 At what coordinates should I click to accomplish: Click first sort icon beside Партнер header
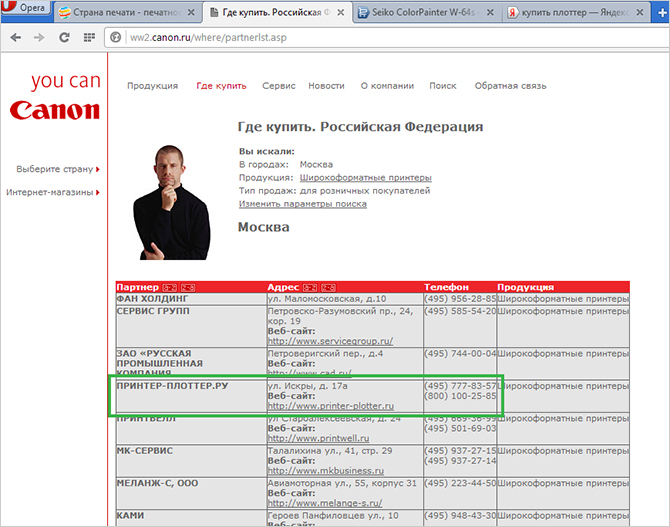(x=169, y=287)
